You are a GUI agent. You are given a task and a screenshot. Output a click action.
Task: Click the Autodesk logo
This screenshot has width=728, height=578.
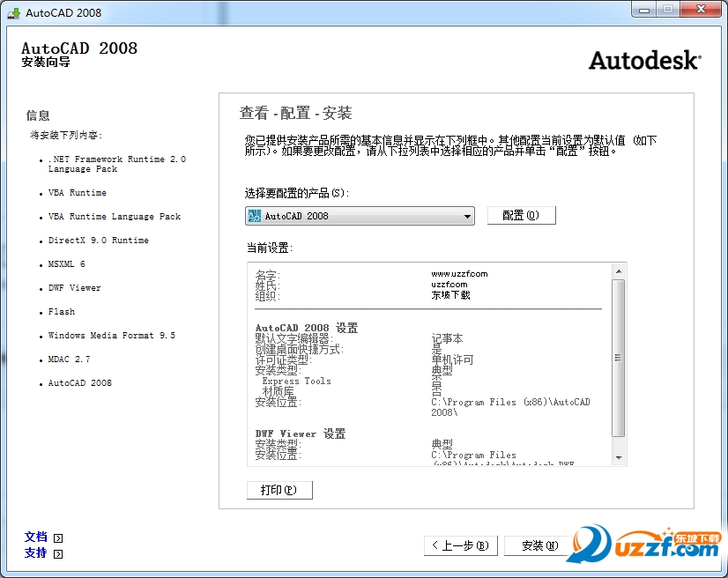645,60
